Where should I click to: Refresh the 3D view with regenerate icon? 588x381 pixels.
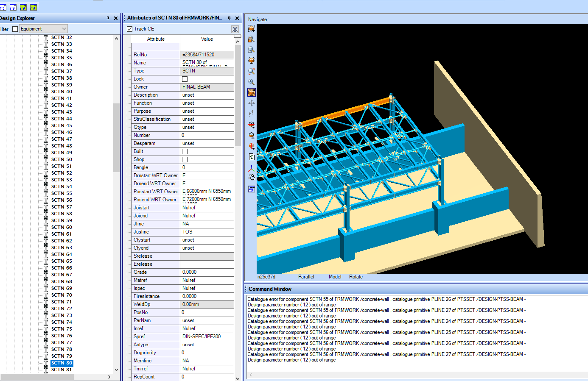[x=252, y=156]
